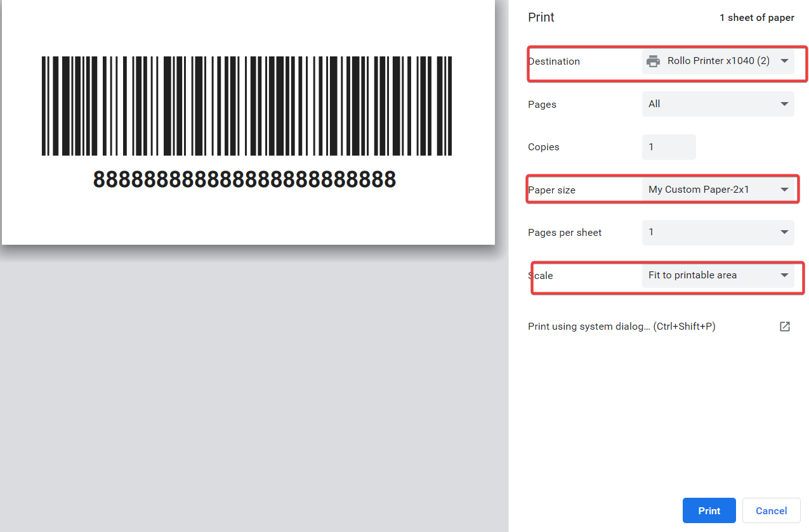Click the '1 sheet of paper' text
This screenshot has width=809, height=532.
756,18
